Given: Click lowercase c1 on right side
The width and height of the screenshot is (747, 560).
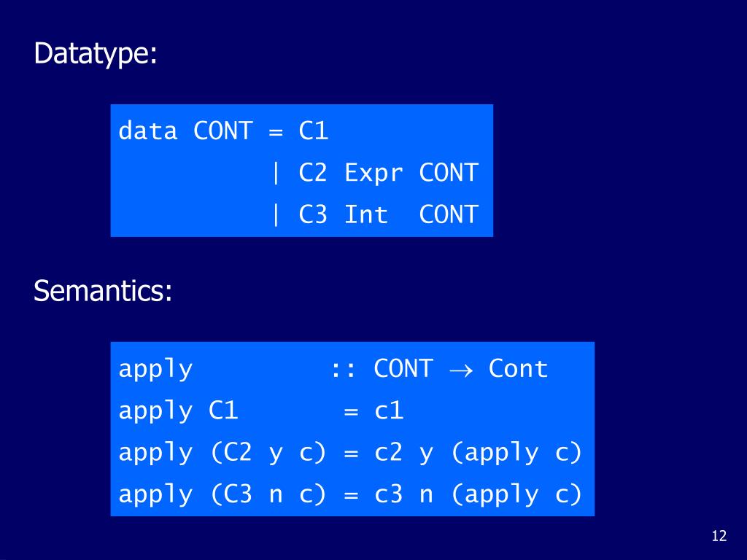Looking at the screenshot, I should 389,411.
